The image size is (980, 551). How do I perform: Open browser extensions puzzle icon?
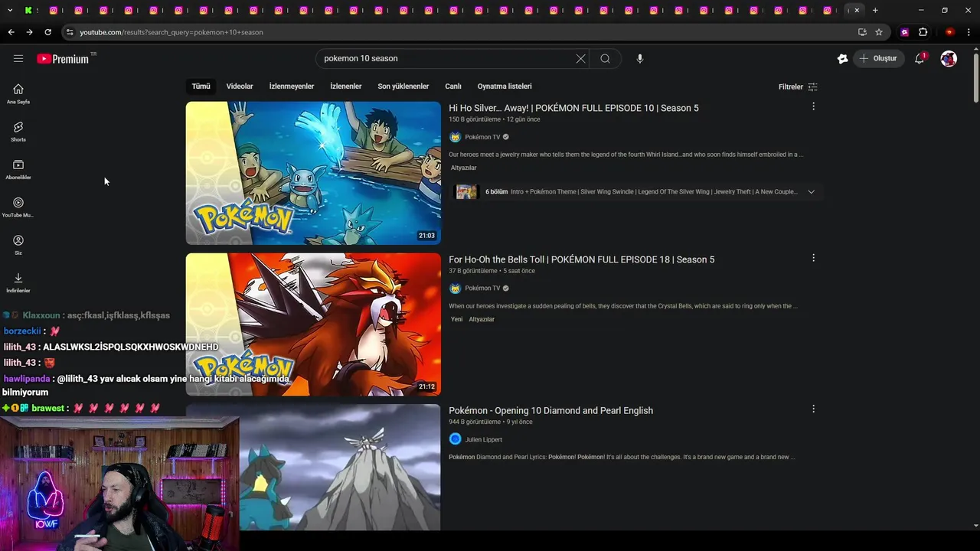923,32
